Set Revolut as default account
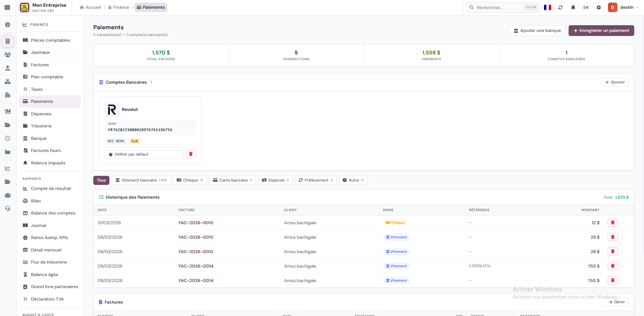 [144, 154]
